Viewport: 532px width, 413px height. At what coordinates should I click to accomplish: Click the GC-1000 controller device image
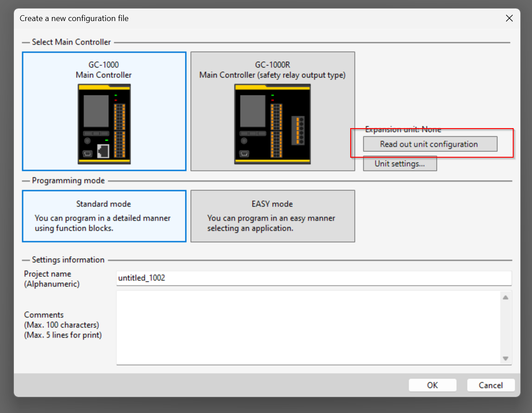104,124
